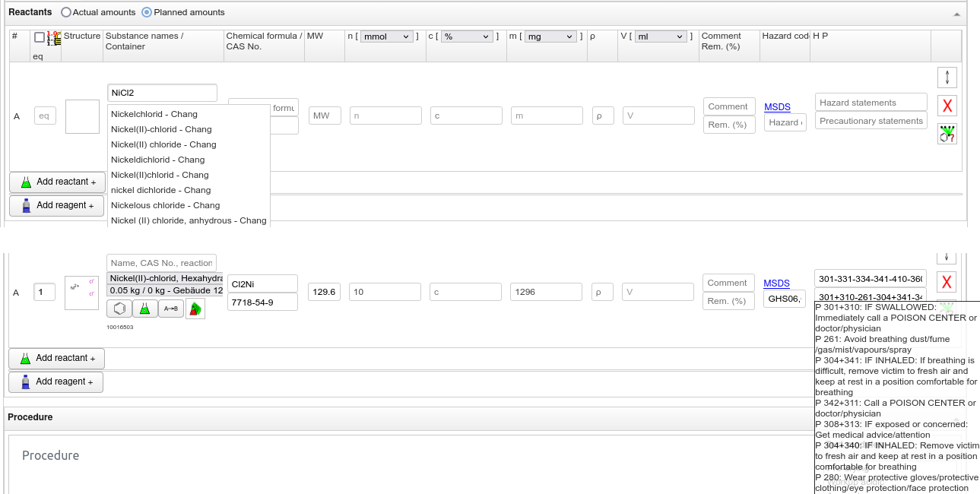The height and width of the screenshot is (494, 980).
Task: Select the Actual amounts radio button
Action: pyautogui.click(x=66, y=12)
